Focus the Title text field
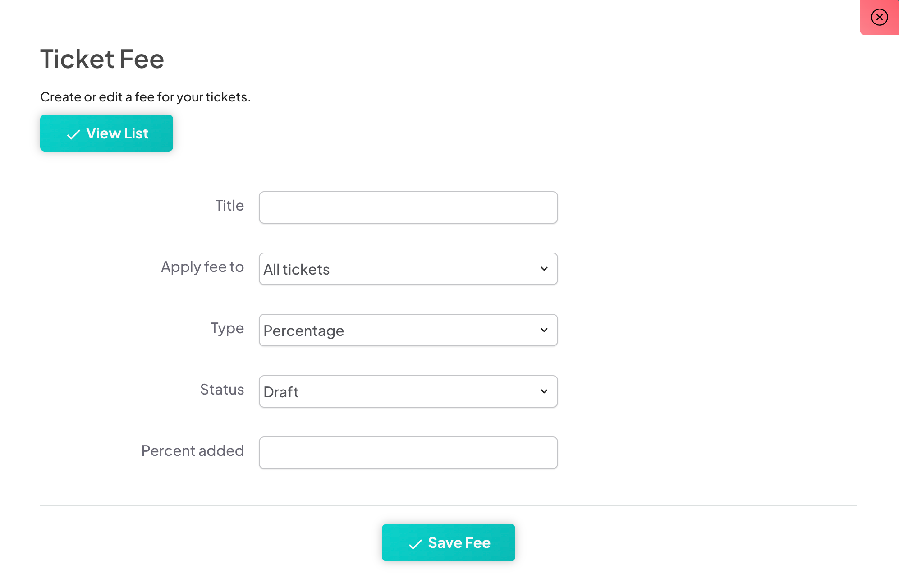Image resolution: width=899 pixels, height=588 pixels. coord(408,207)
